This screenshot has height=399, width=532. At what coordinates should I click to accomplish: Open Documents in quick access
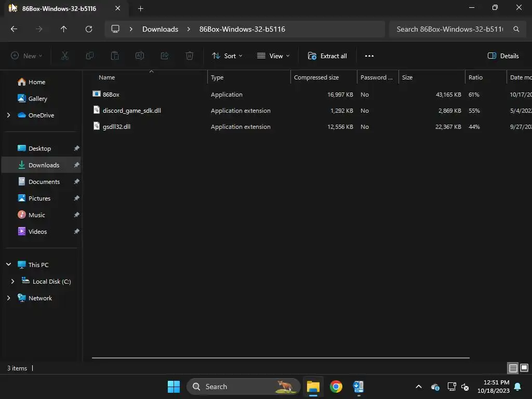(x=42, y=181)
